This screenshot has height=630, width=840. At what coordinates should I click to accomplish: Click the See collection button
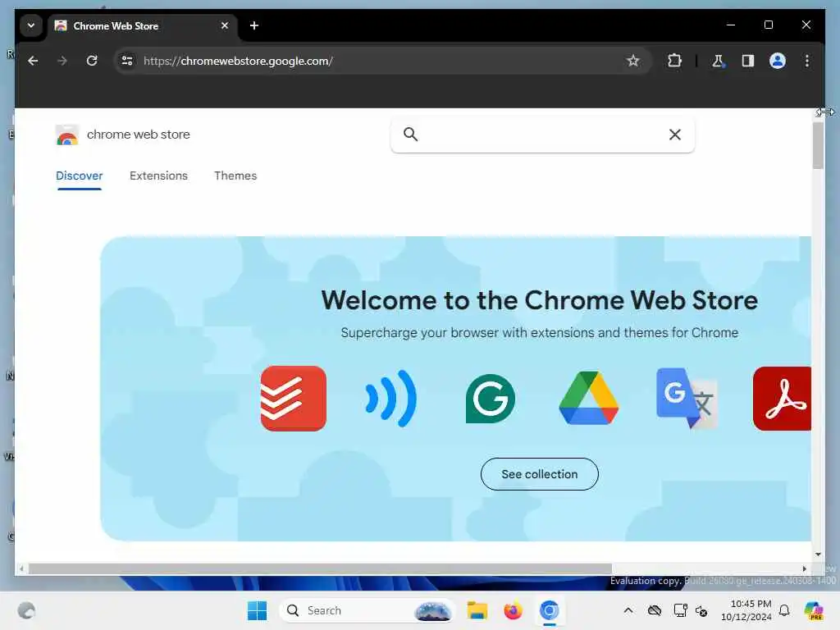[x=540, y=474]
